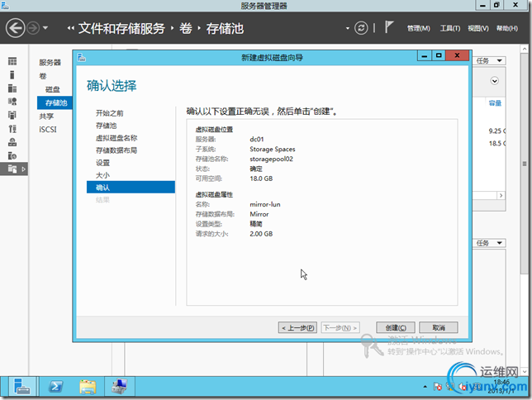
Task: Go to the 存储池 wizard step
Action: [106, 126]
